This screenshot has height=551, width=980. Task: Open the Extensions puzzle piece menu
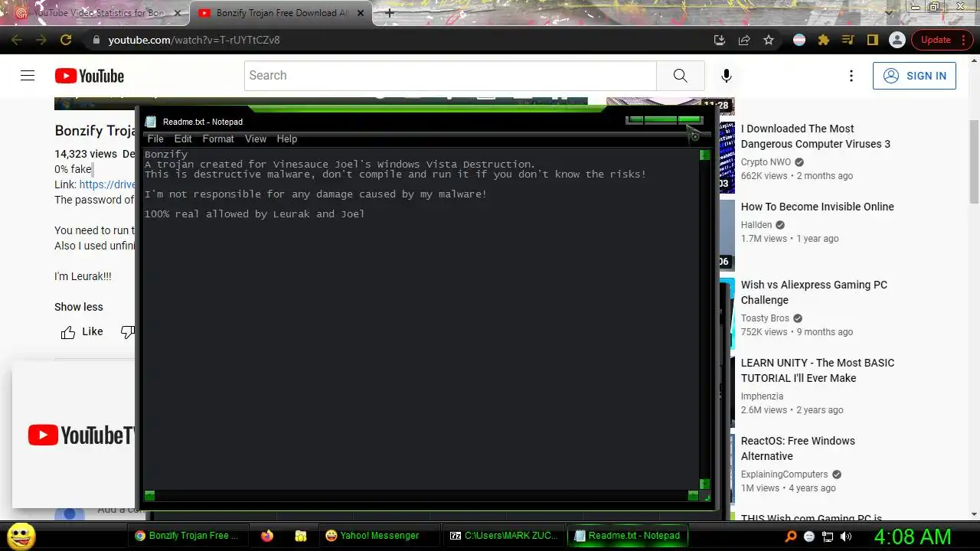pos(824,40)
